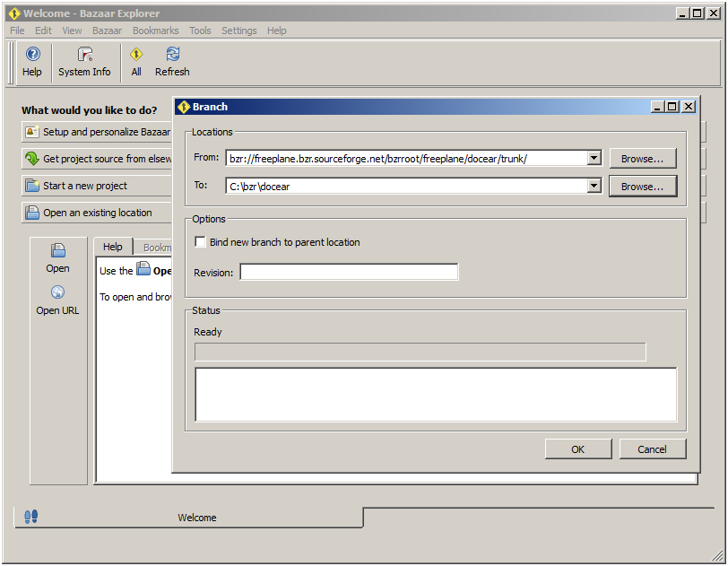Browse for the To location
This screenshot has height=566, width=728.
click(x=643, y=187)
